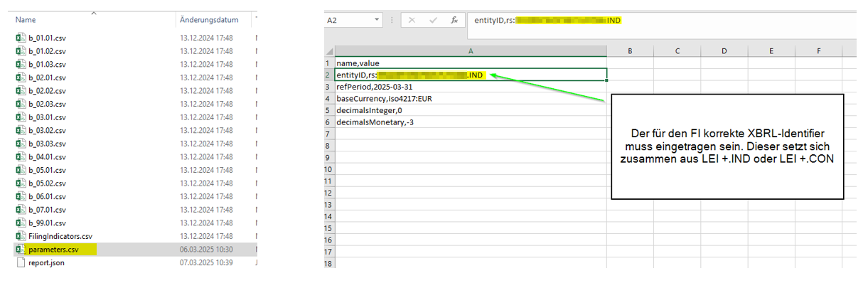868x283 pixels.
Task: Click cell with baseCurrency,iso4217:EUR
Action: pyautogui.click(x=471, y=98)
